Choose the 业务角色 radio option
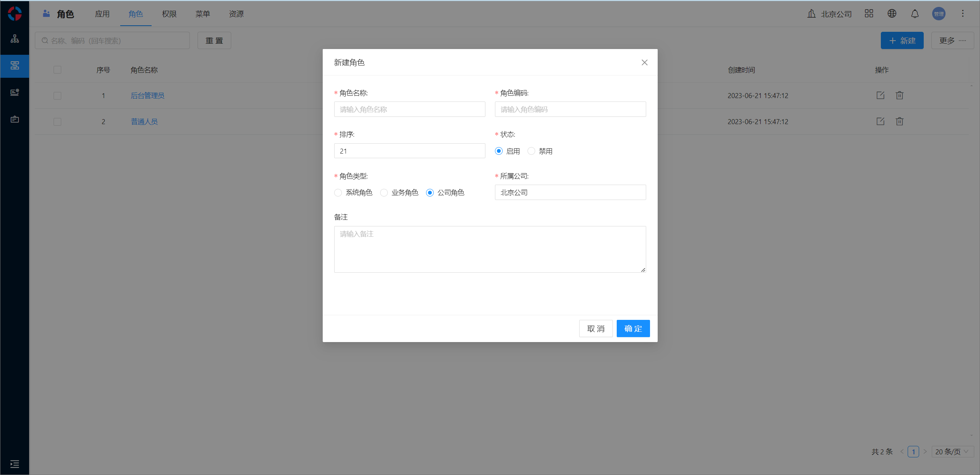 point(384,193)
